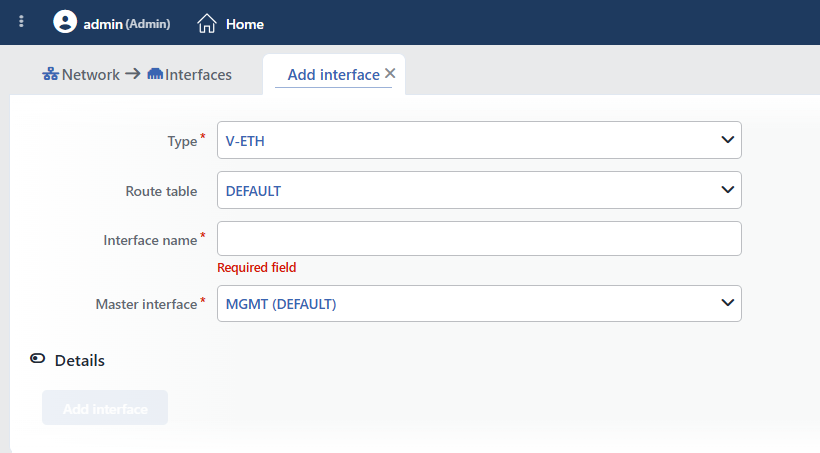Open the three-dot main menu
This screenshot has width=820, height=453.
click(21, 21)
